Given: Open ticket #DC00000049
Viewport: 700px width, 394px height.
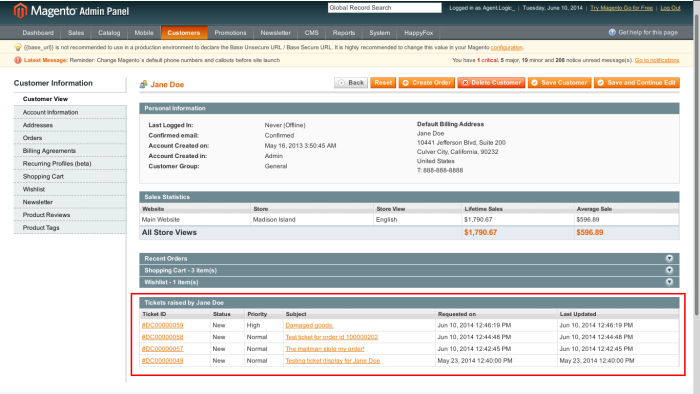Looking at the screenshot, I should pyautogui.click(x=162, y=361).
